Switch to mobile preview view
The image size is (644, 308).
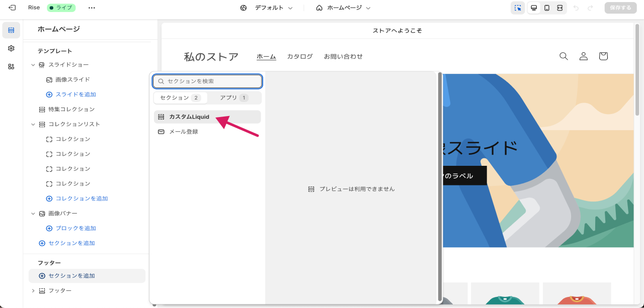pos(547,8)
